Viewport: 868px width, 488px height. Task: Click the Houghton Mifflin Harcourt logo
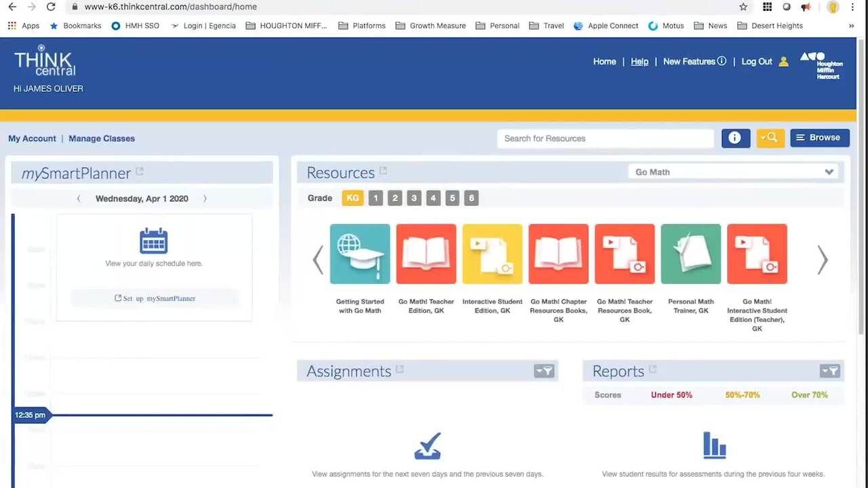821,66
